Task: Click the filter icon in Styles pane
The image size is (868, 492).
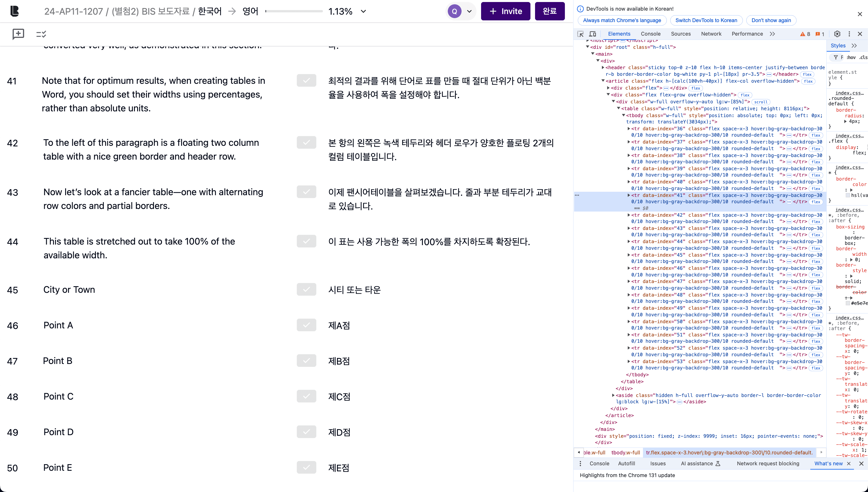Action: pos(836,57)
